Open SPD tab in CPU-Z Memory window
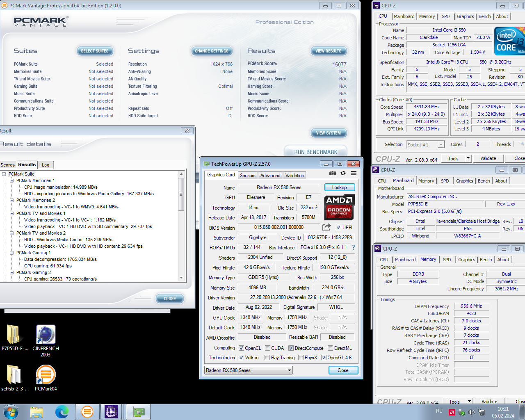 coord(447,260)
